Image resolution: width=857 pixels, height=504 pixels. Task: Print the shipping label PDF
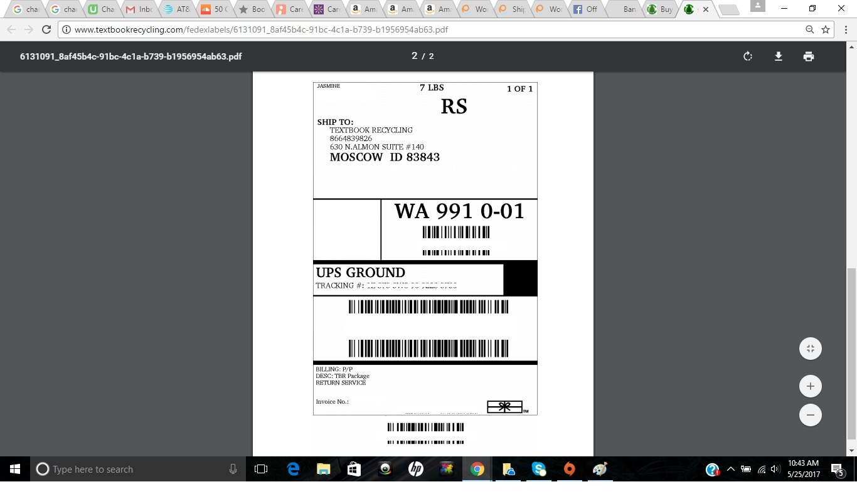coord(809,56)
